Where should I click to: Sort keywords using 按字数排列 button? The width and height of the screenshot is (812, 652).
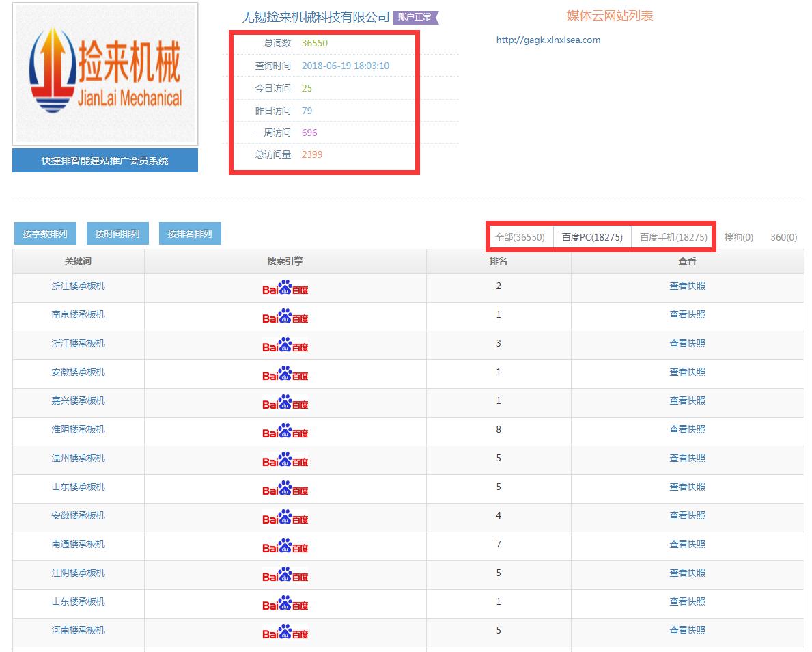(x=45, y=234)
